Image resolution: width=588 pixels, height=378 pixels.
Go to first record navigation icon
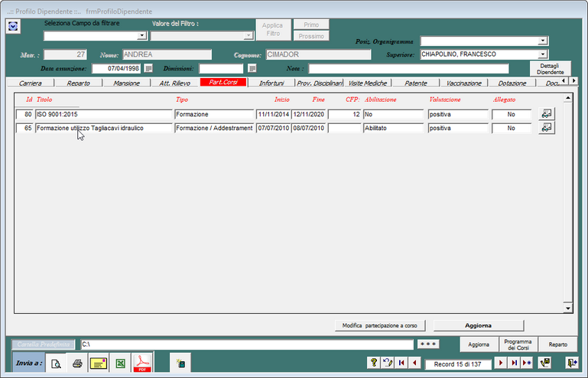[401, 363]
